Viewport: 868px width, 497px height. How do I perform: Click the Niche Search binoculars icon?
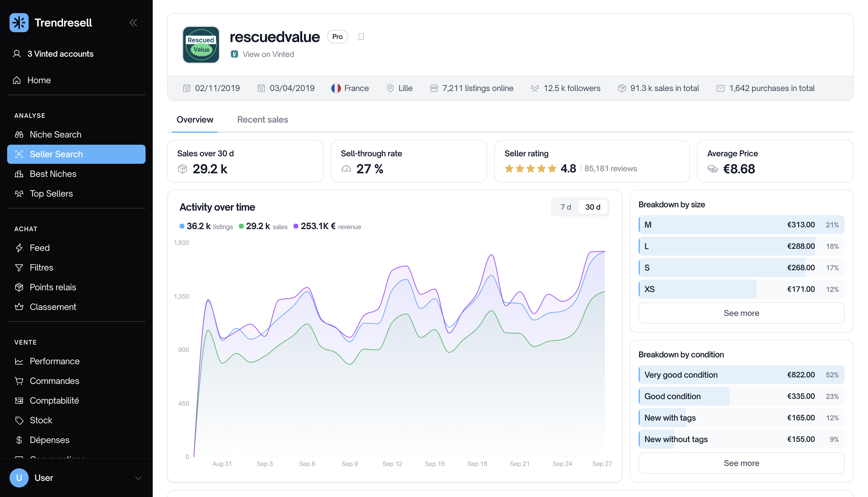pos(19,135)
